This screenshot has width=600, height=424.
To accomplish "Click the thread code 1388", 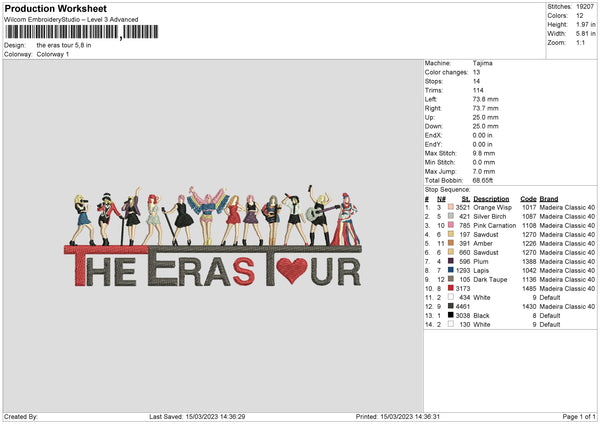I will tap(529, 261).
